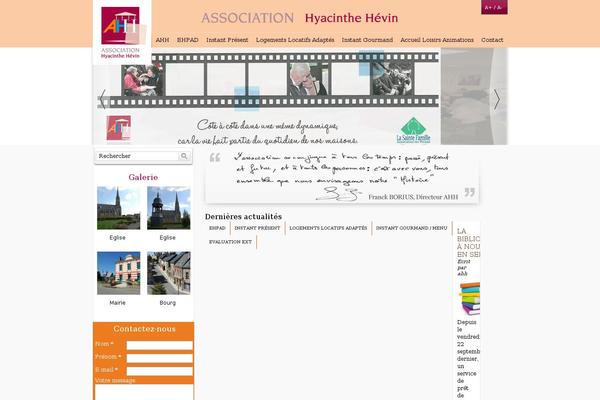This screenshot has height=400, width=600.
Task: Click the search magnifier icon
Action: point(184,156)
